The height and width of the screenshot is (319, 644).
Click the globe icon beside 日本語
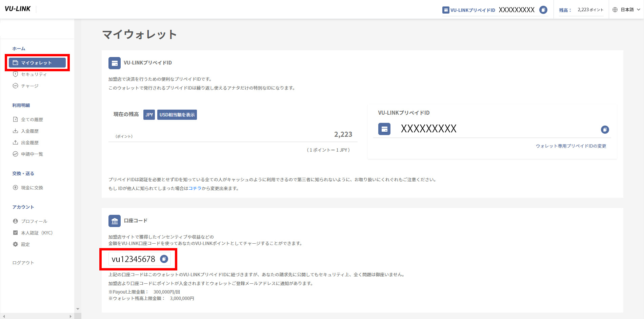(x=615, y=10)
